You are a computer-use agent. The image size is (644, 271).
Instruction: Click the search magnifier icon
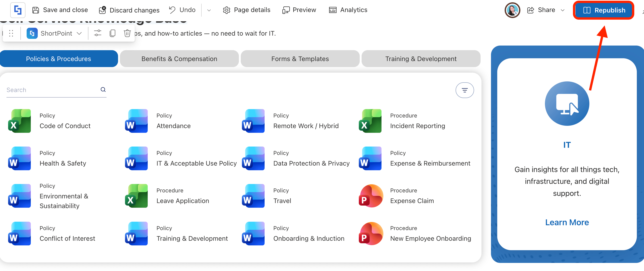(103, 90)
